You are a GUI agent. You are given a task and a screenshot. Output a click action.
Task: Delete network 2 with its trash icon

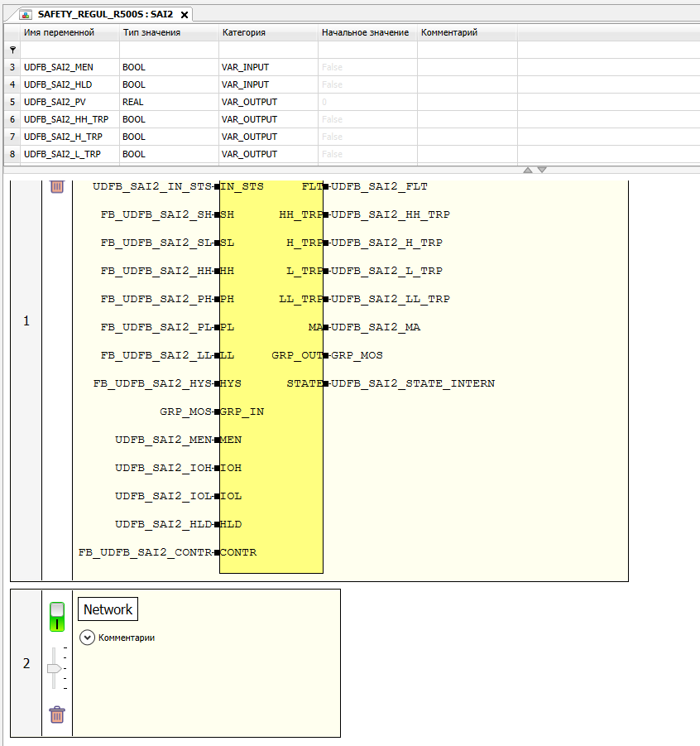click(x=57, y=715)
